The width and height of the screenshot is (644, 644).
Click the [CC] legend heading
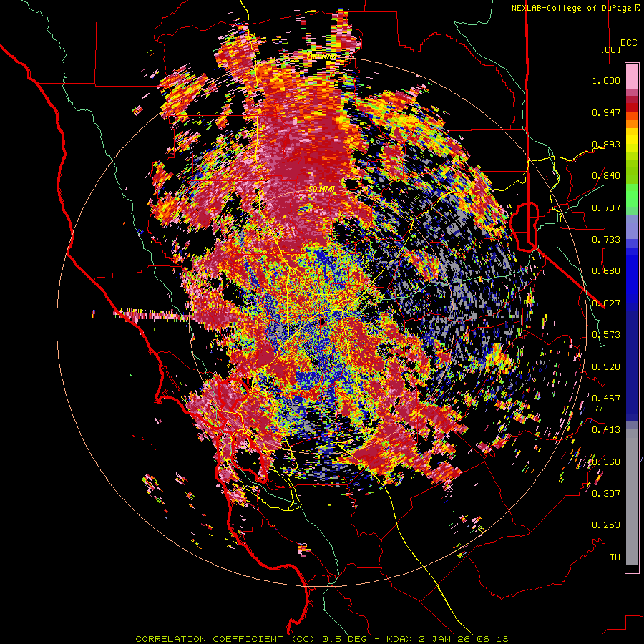pyautogui.click(x=611, y=49)
